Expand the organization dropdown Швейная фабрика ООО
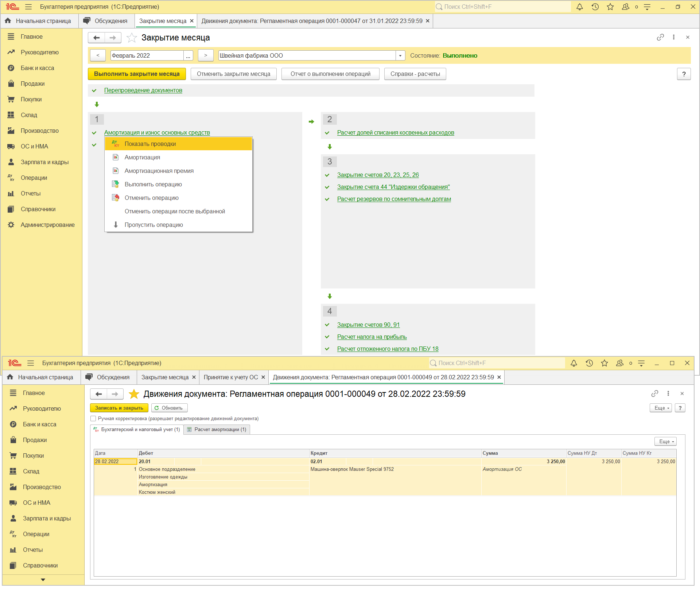This screenshot has width=700, height=589. pos(400,55)
